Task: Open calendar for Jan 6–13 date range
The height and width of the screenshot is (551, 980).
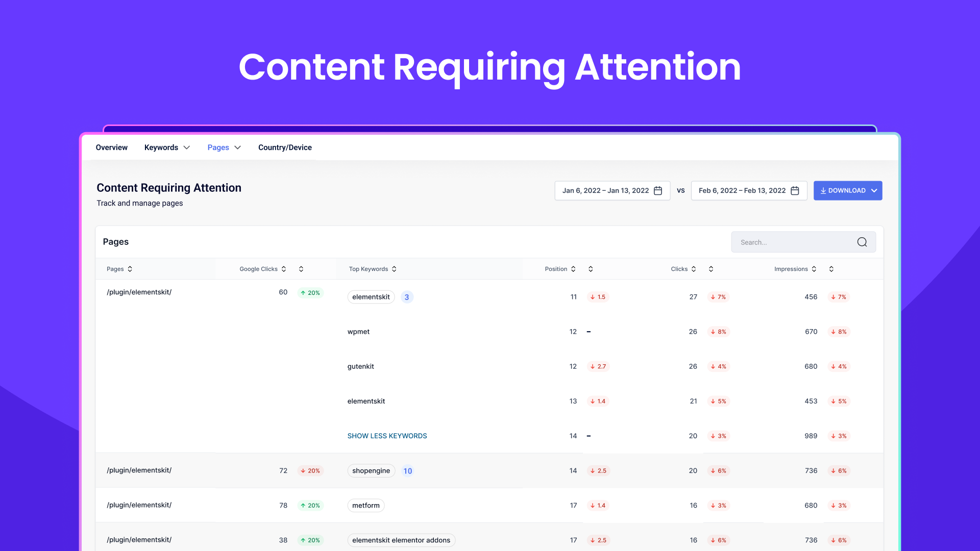Action: click(x=658, y=191)
